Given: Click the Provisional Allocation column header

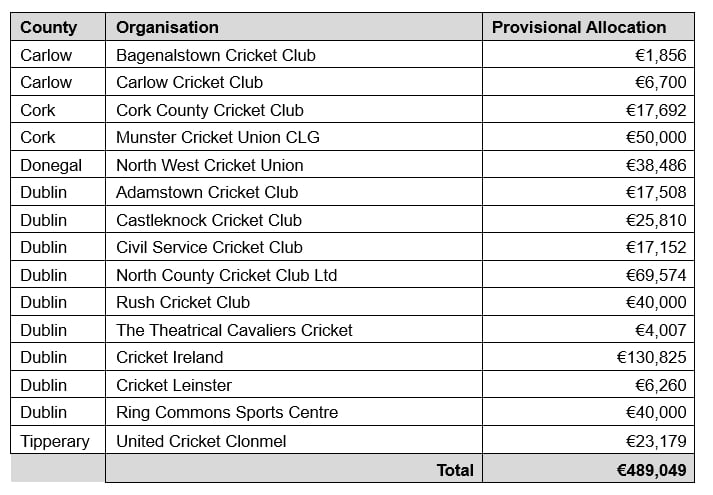Looking at the screenshot, I should coord(579,27).
